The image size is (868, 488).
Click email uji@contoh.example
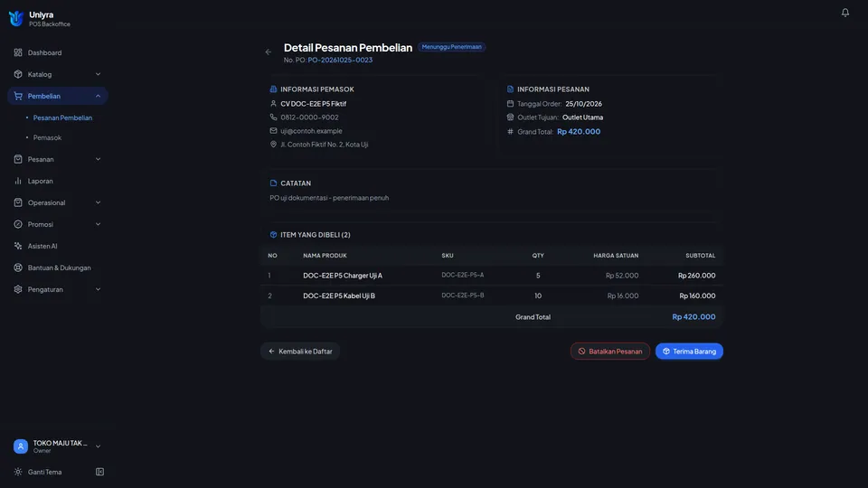click(311, 130)
